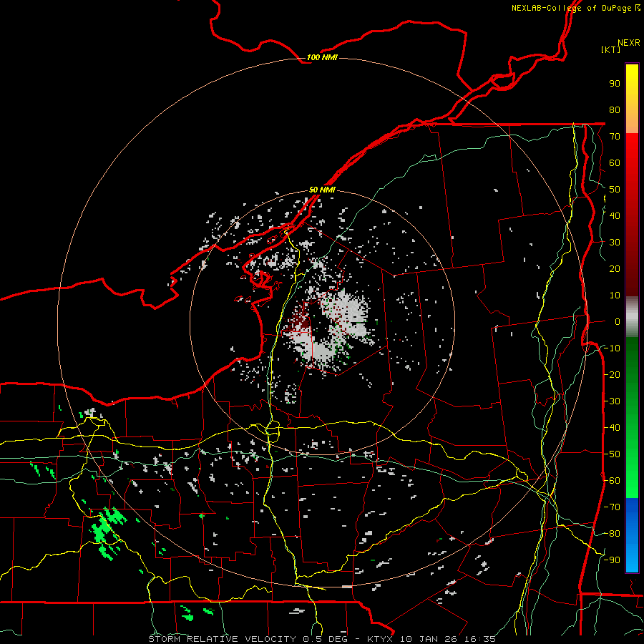This screenshot has height=644, width=644.
Task: Click the "NEXR" label above the color bar
Action: 629,43
